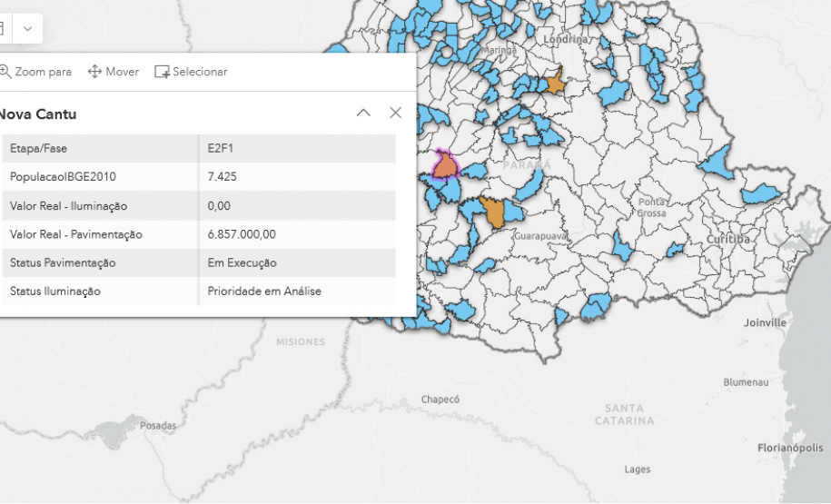Select the orange municipality west of Guarapuava
This screenshot has width=831, height=504.
tap(493, 212)
